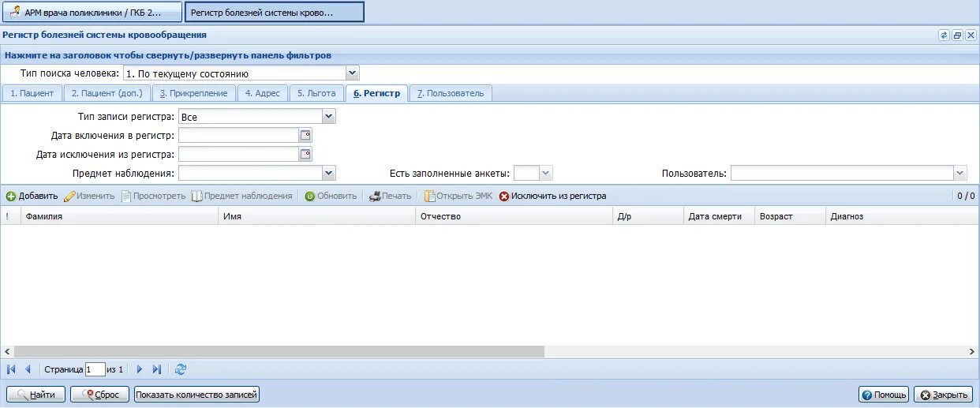Click Исключить из регистра toolbar button
This screenshot has width=980, height=408.
point(552,196)
